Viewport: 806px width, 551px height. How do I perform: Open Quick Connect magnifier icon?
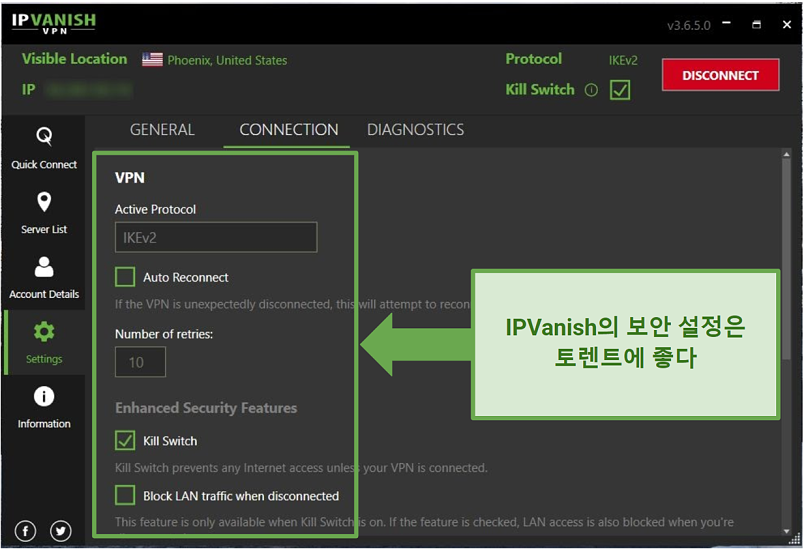[44, 136]
